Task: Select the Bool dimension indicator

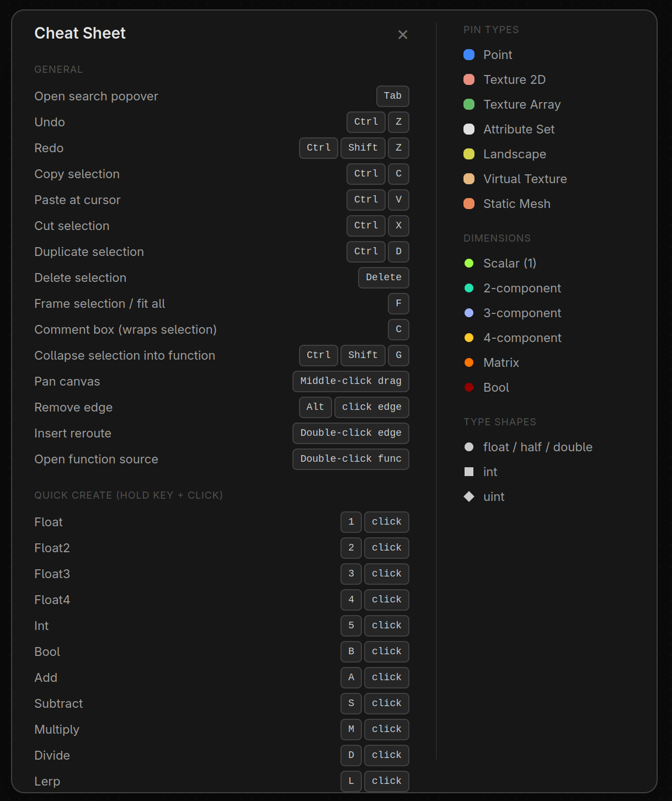Action: (x=469, y=387)
